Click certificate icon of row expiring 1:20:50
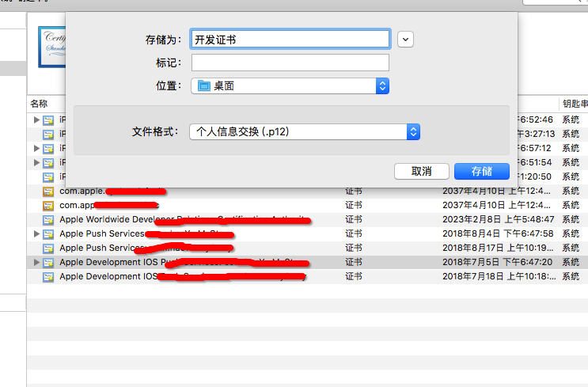 [48, 177]
